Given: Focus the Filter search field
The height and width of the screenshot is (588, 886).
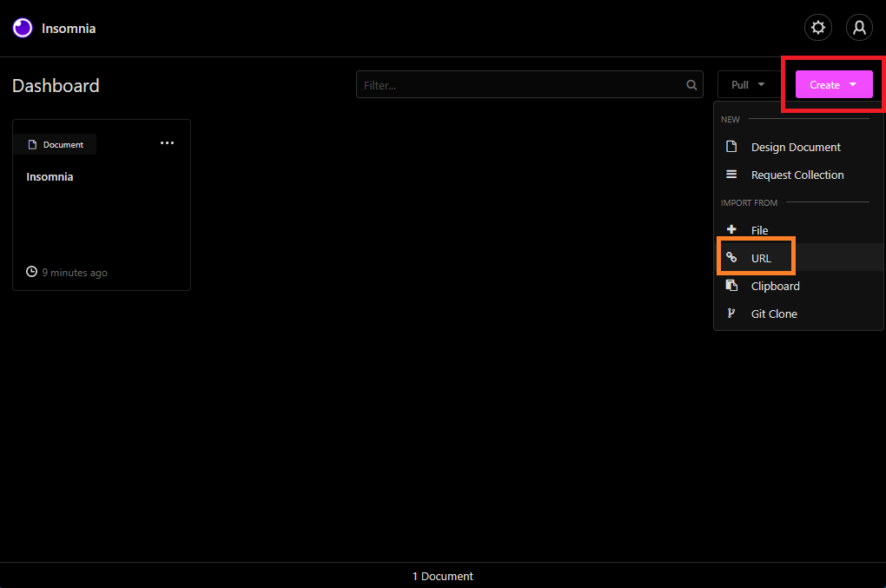Looking at the screenshot, I should (521, 85).
